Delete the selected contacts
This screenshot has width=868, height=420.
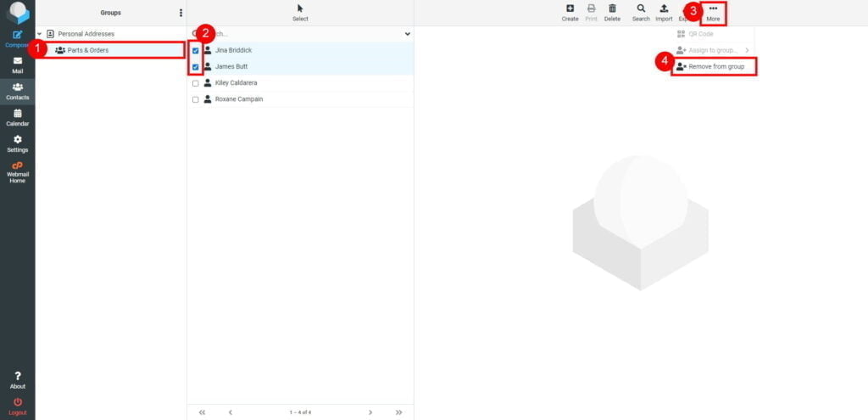tap(612, 13)
